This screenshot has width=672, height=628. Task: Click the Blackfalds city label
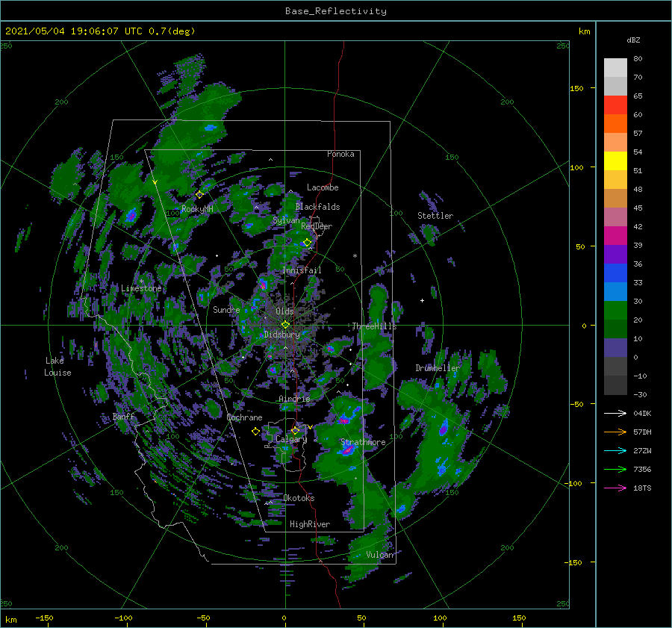(317, 207)
